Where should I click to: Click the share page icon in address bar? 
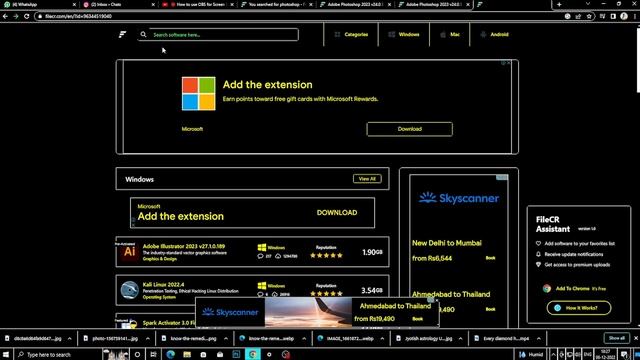[x=578, y=16]
